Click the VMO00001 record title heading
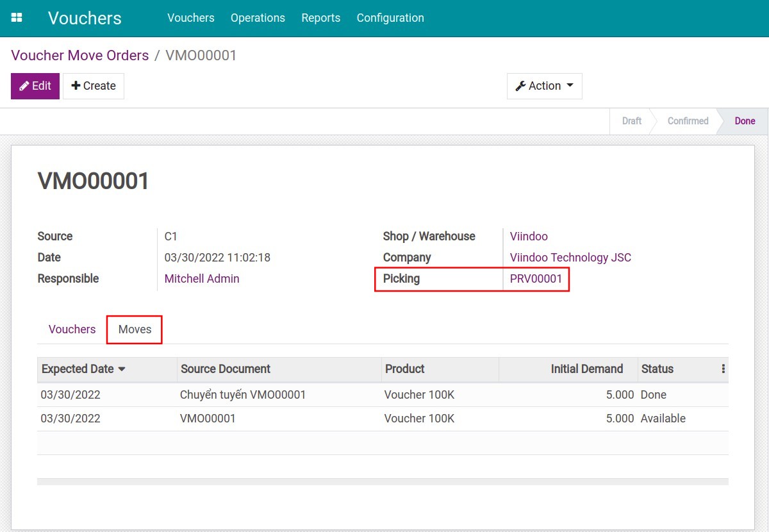Viewport: 769px width, 532px height. tap(94, 181)
